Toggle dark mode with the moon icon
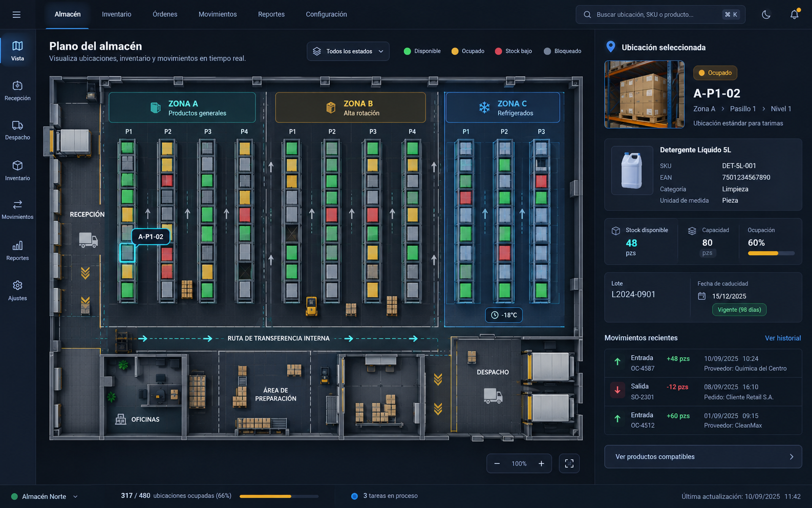Viewport: 812px width, 508px height. [766, 14]
